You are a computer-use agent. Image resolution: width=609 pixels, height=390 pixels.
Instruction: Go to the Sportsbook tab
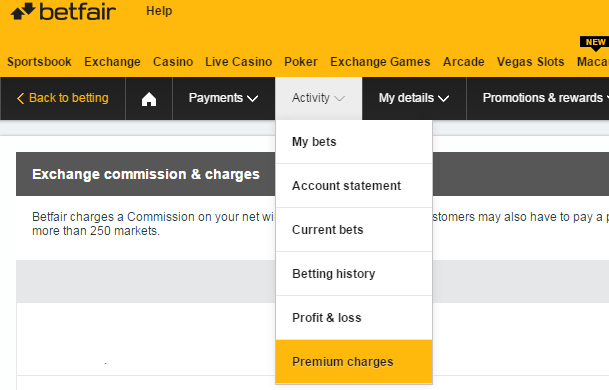pyautogui.click(x=39, y=62)
